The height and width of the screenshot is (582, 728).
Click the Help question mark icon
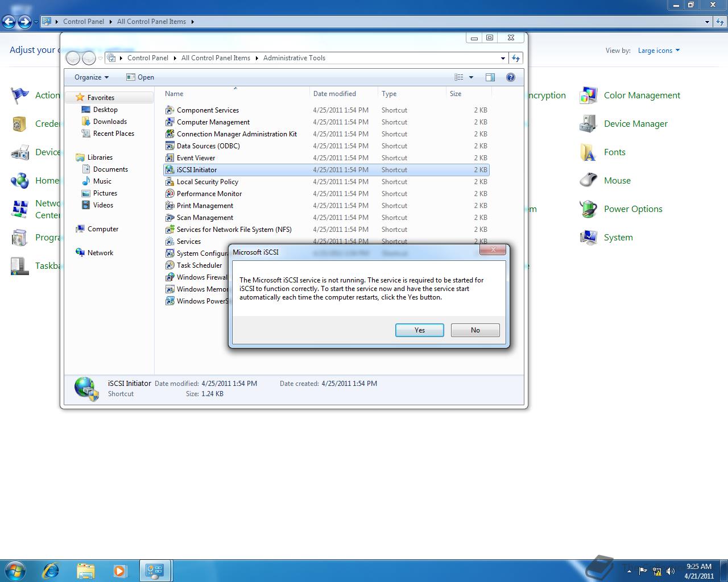(511, 77)
